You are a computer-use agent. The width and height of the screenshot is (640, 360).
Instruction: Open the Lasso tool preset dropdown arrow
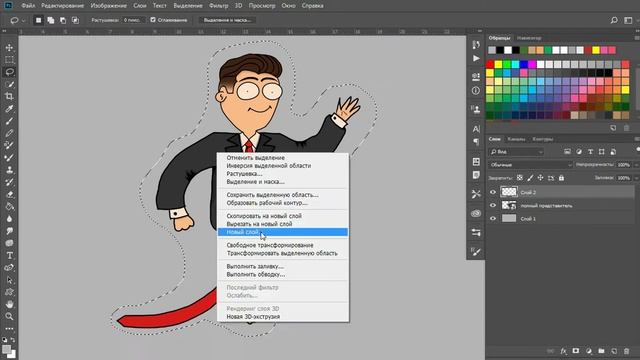pos(23,20)
